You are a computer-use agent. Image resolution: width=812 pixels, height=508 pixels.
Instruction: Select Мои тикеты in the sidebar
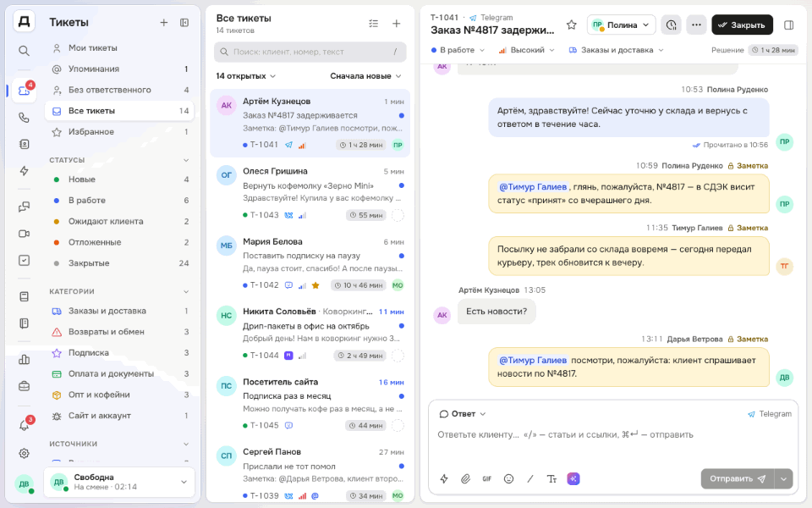[119, 48]
